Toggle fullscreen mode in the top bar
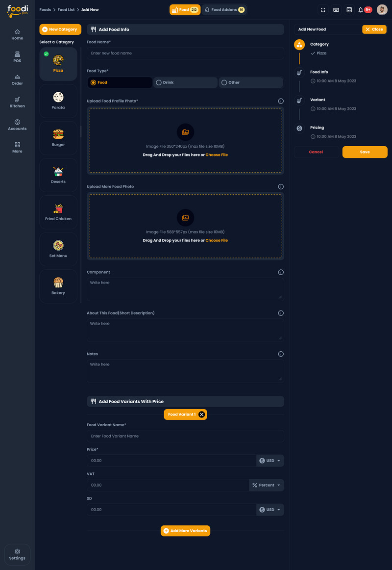392x570 pixels. [322, 9]
